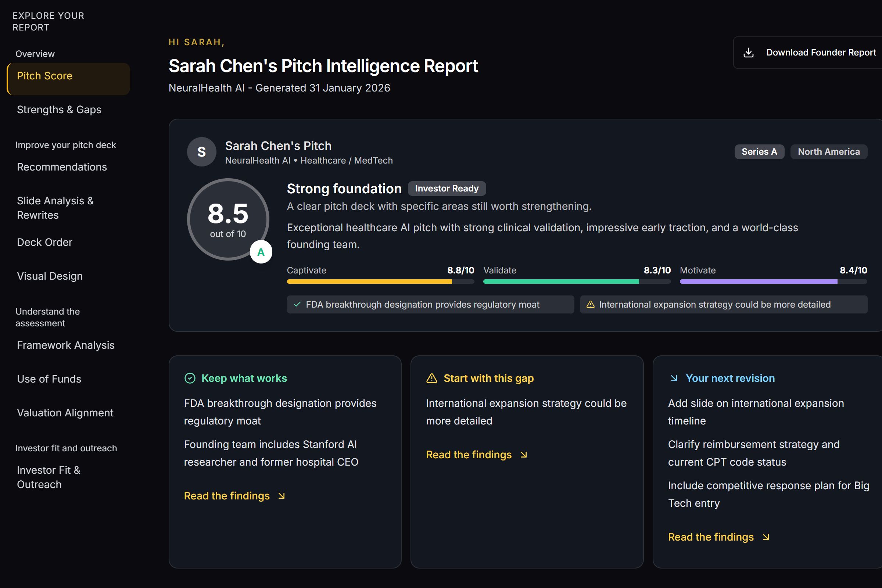Open Investor Fit & Outreach

coord(49,477)
